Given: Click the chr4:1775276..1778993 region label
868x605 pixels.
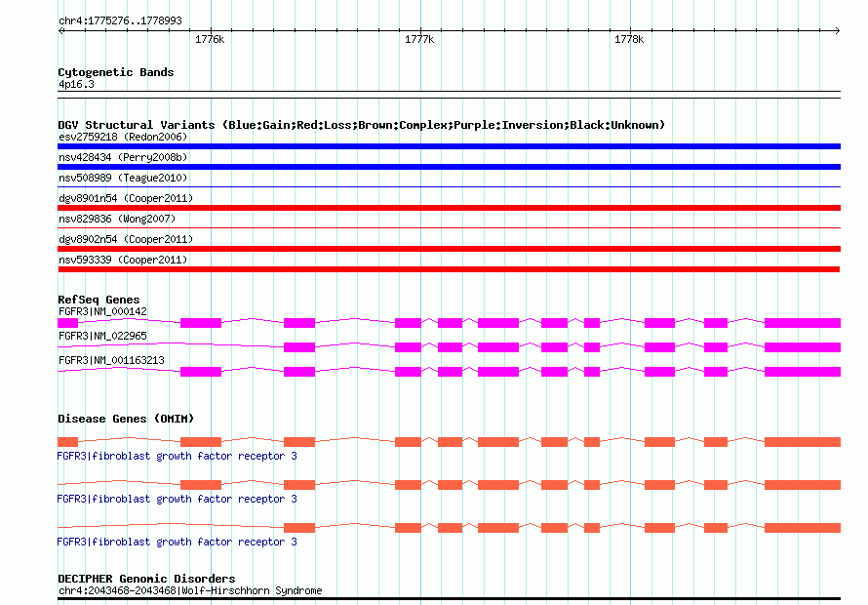Looking at the screenshot, I should 120,20.
